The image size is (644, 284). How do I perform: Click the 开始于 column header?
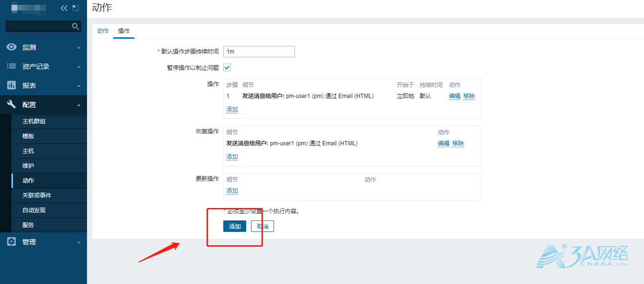point(405,85)
